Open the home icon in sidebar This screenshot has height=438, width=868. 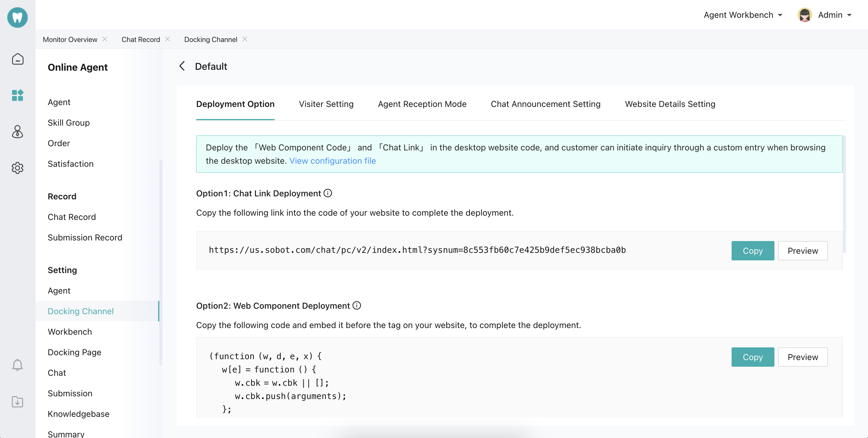18,59
